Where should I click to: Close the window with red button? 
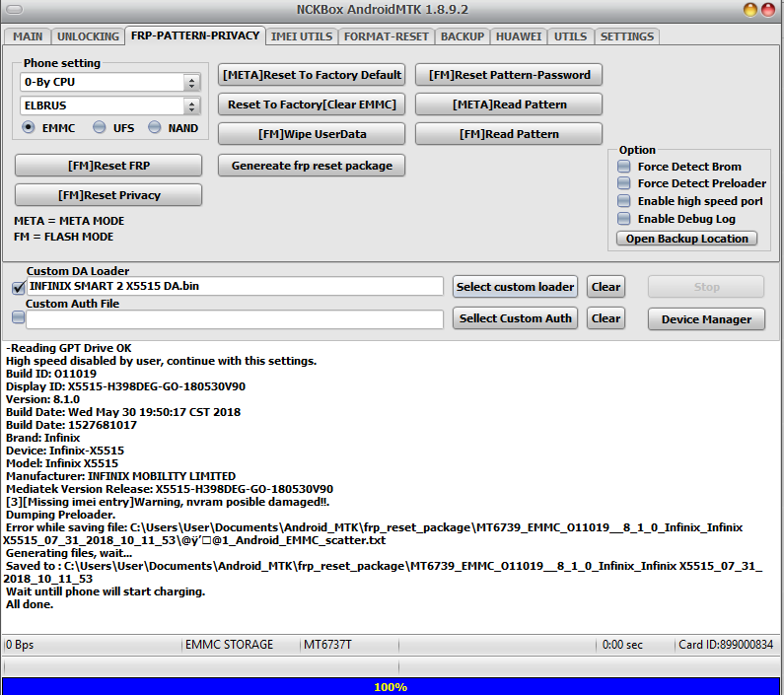(768, 10)
